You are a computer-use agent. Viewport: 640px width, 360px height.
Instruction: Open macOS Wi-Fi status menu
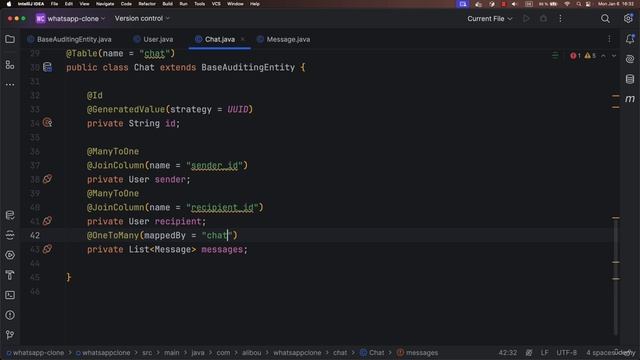point(567,4)
